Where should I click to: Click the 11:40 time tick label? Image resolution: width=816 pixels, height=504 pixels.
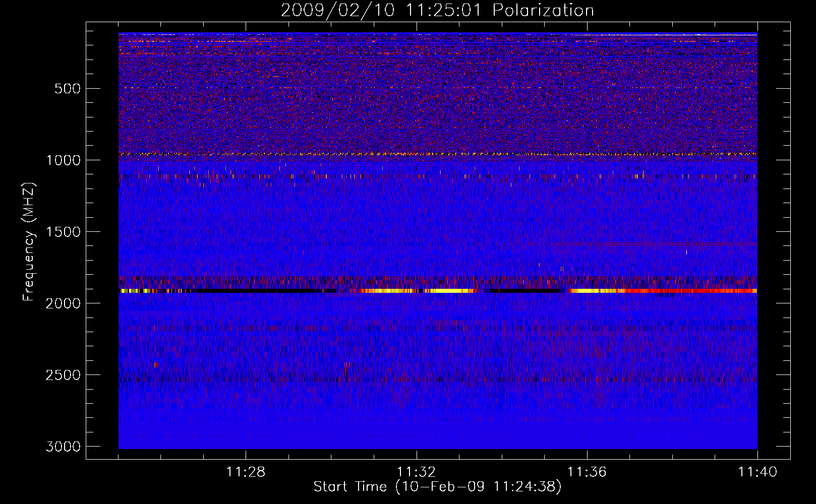tap(757, 472)
